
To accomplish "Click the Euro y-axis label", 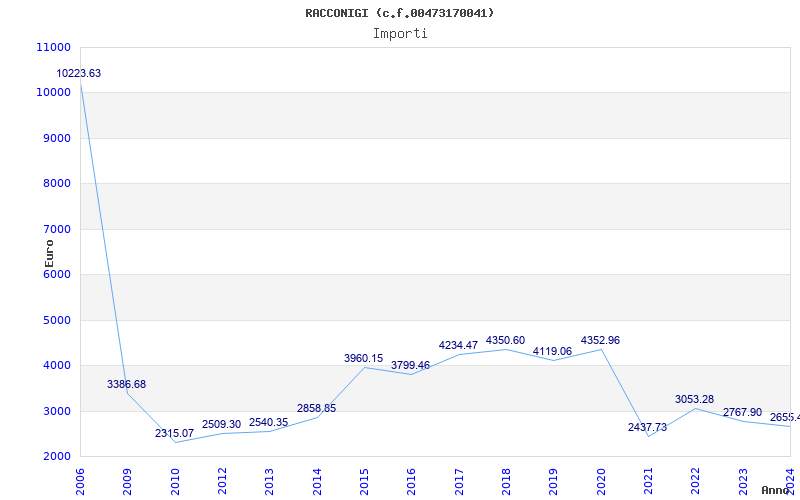I will pos(49,252).
